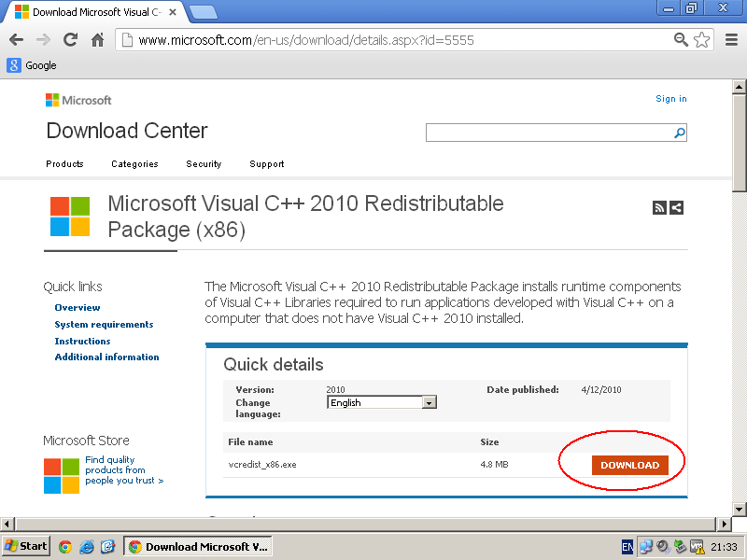The image size is (747, 560).
Task: Open the Security menu
Action: [204, 164]
